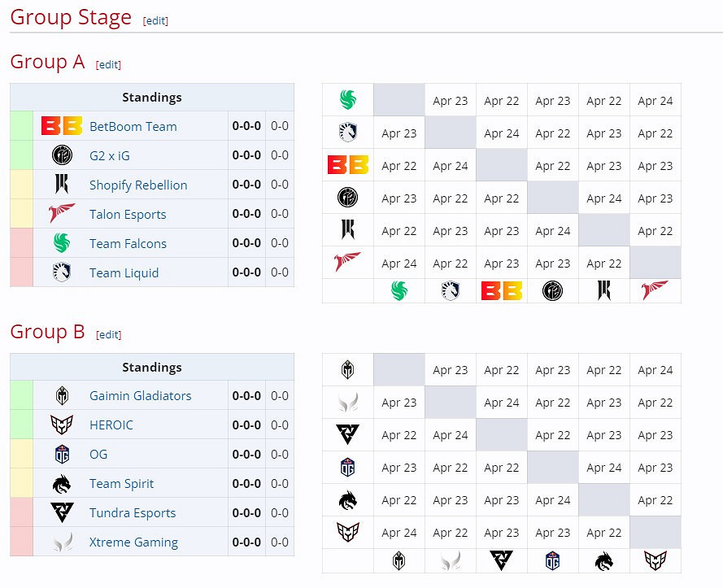Open the Team Liquid team page
Image resolution: width=723 pixels, height=588 pixels.
click(x=124, y=272)
